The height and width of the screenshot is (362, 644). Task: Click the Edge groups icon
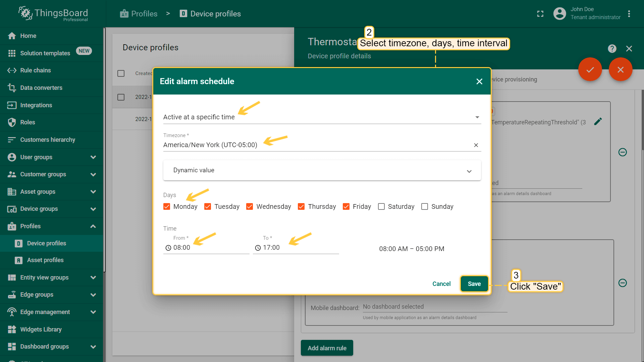point(12,295)
